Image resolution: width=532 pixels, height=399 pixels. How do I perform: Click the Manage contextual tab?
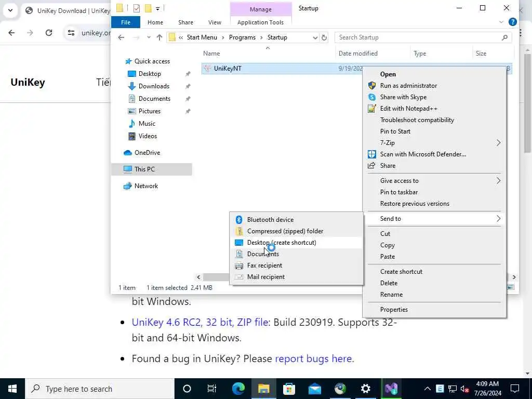click(261, 9)
